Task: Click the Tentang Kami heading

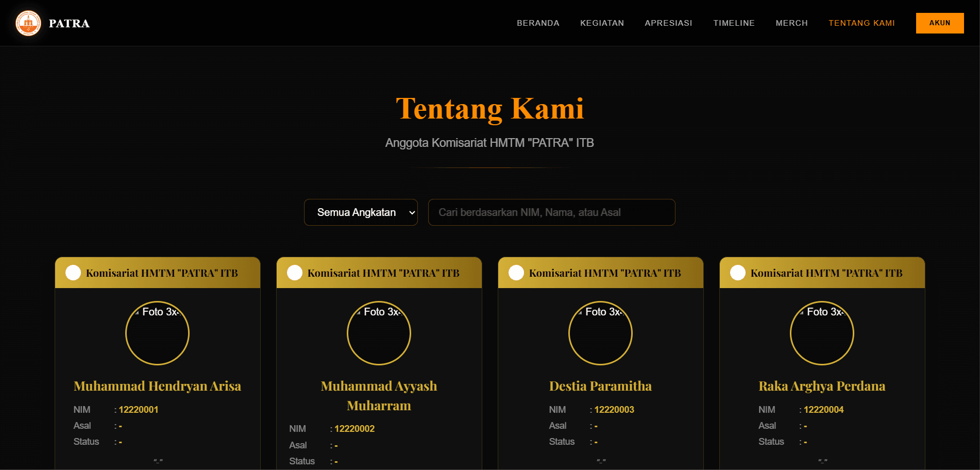Action: [490, 109]
